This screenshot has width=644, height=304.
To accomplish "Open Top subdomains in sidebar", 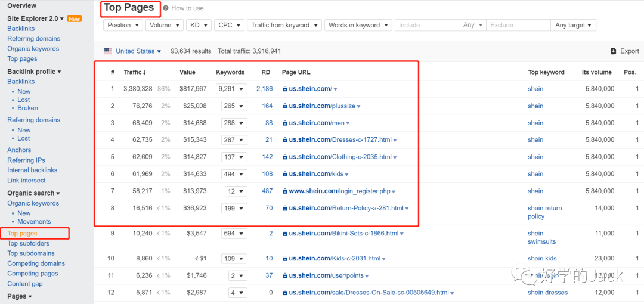I will pos(31,253).
